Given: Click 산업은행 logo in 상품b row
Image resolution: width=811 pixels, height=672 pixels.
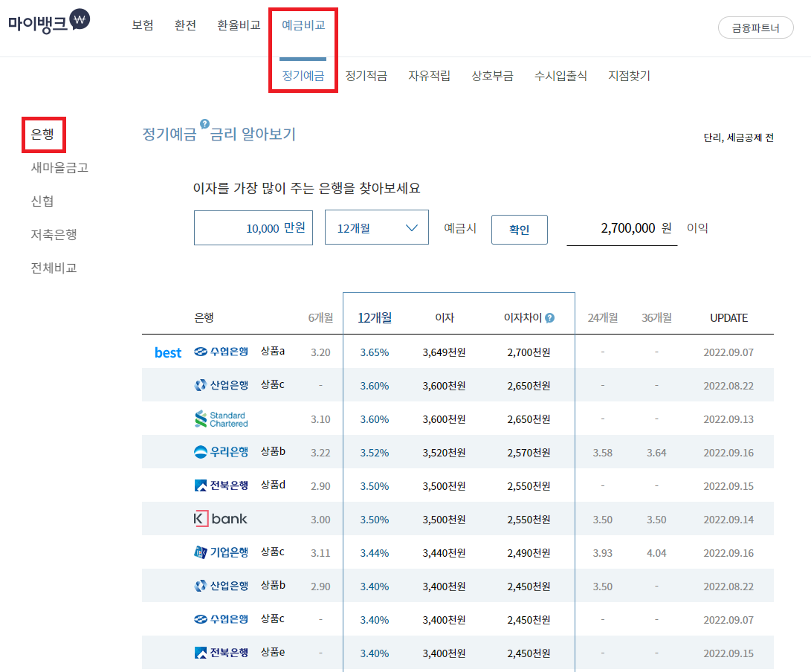Looking at the screenshot, I should (x=221, y=586).
